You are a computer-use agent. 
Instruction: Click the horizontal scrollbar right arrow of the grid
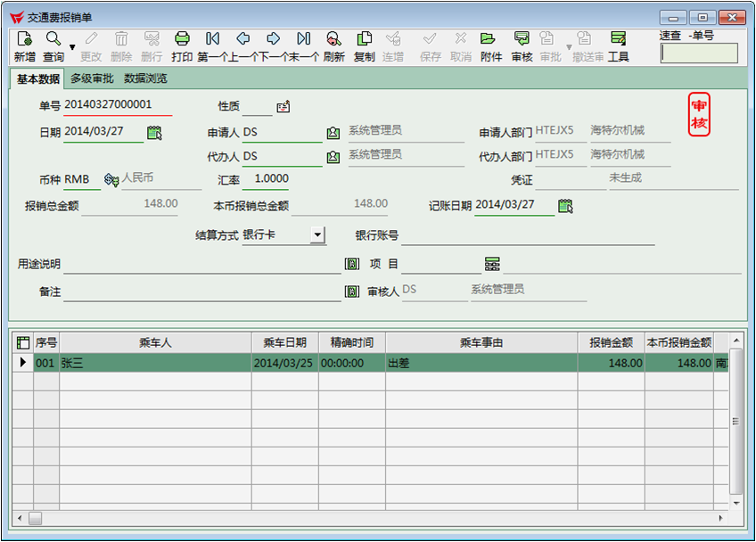coord(721,518)
